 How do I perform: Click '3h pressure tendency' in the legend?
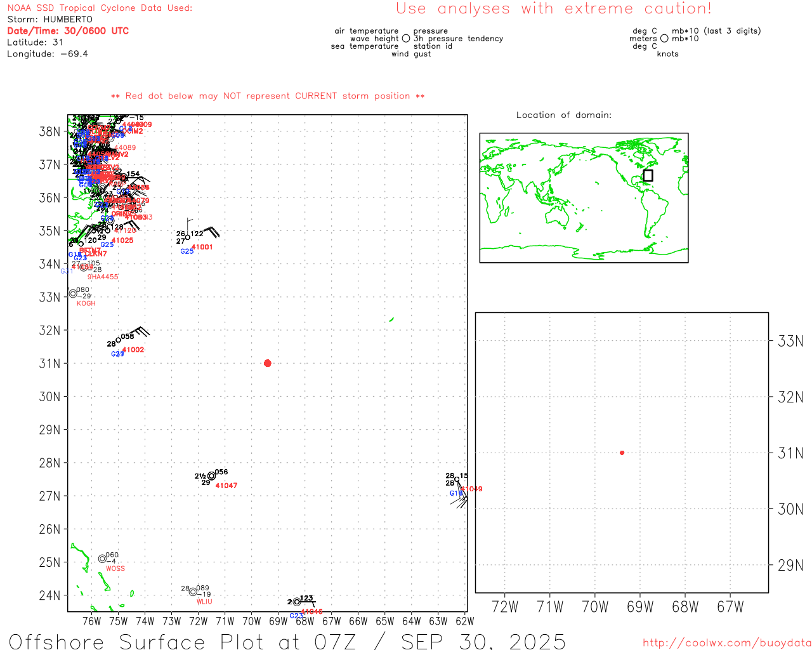point(459,38)
